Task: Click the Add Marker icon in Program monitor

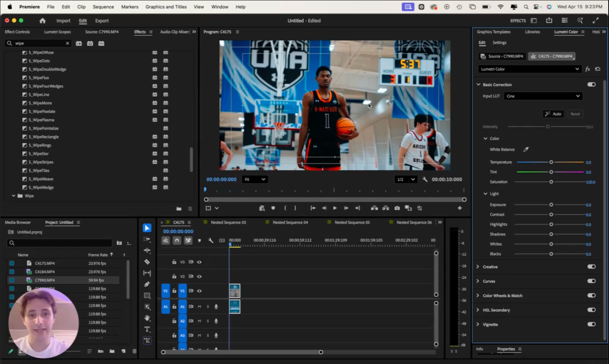Action: (x=273, y=208)
